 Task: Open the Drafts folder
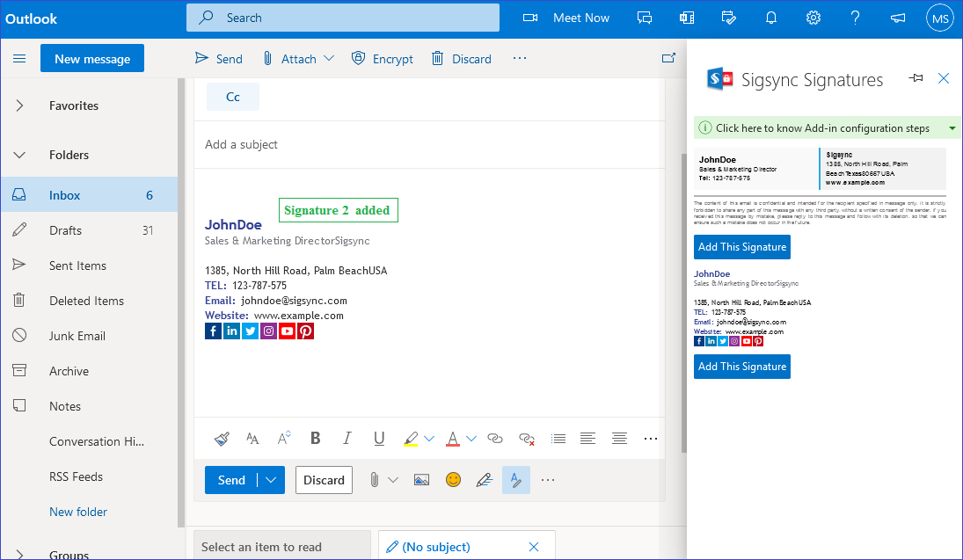[66, 230]
